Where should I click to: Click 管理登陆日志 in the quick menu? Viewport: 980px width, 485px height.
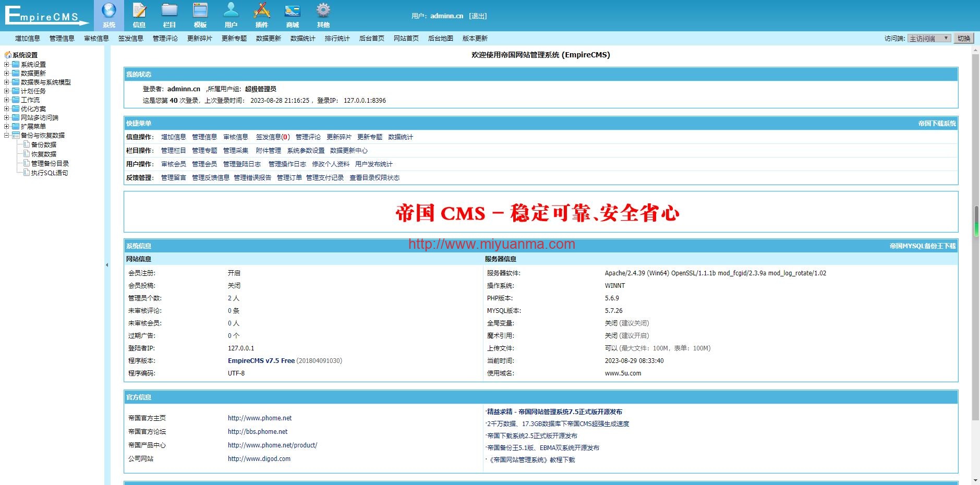point(242,164)
